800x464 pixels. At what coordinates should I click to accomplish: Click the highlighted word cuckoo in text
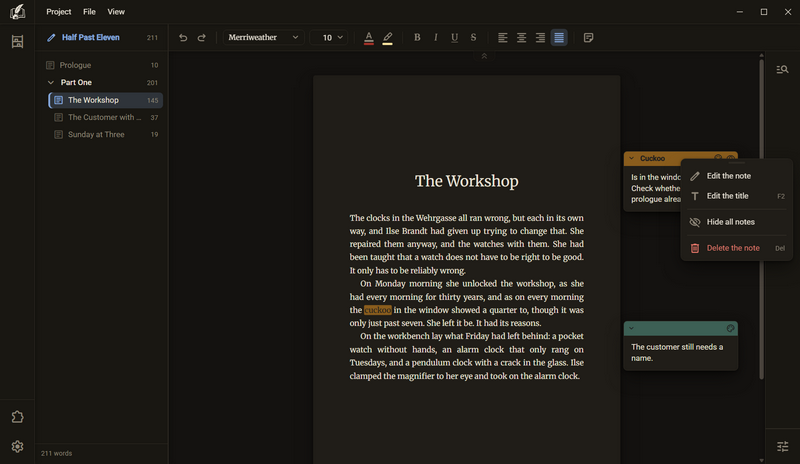pyautogui.click(x=378, y=310)
